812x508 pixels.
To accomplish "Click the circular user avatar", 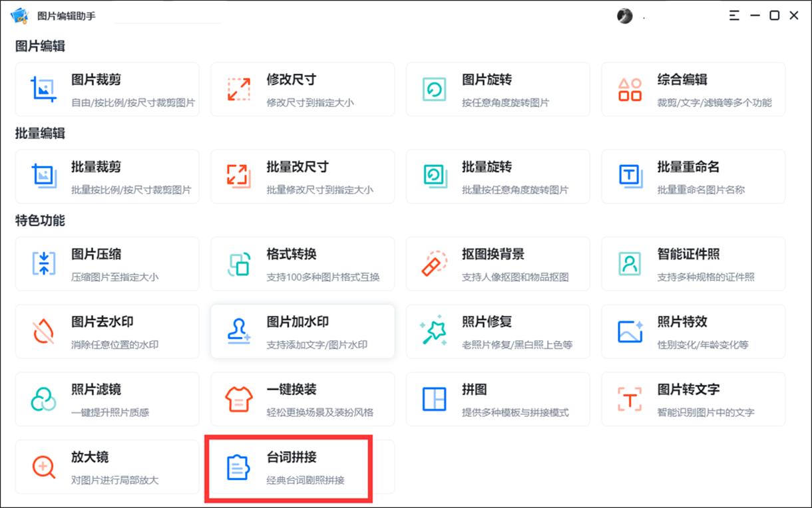I will click(x=624, y=15).
